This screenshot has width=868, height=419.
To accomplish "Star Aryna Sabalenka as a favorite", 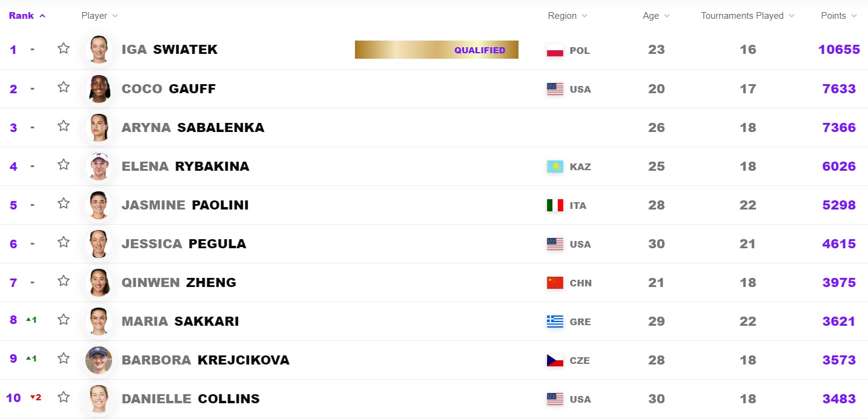I will 64,126.
